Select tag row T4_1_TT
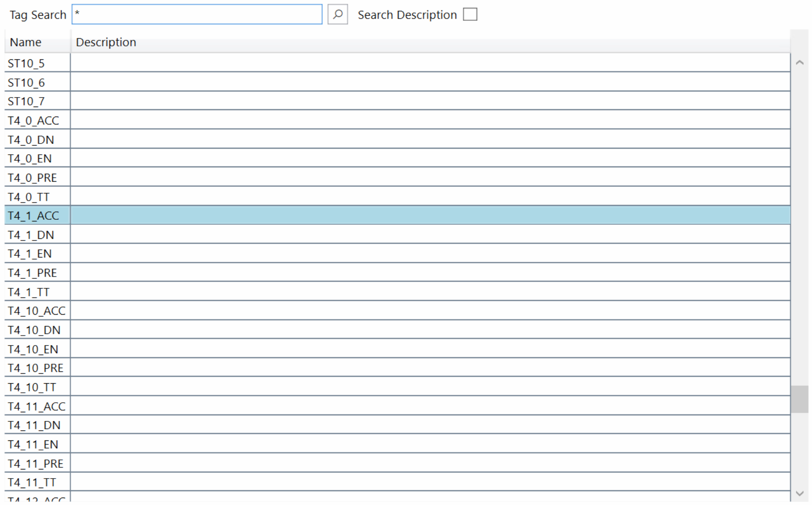812x505 pixels. [x=398, y=292]
